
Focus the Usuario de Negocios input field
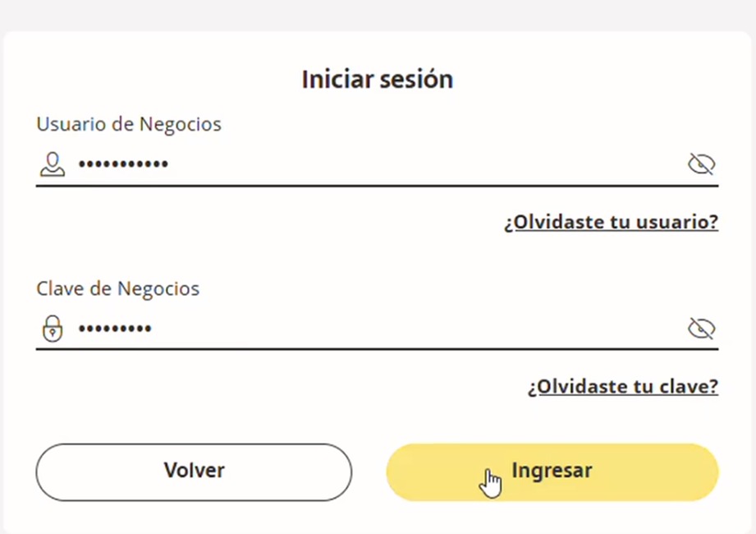pos(369,164)
